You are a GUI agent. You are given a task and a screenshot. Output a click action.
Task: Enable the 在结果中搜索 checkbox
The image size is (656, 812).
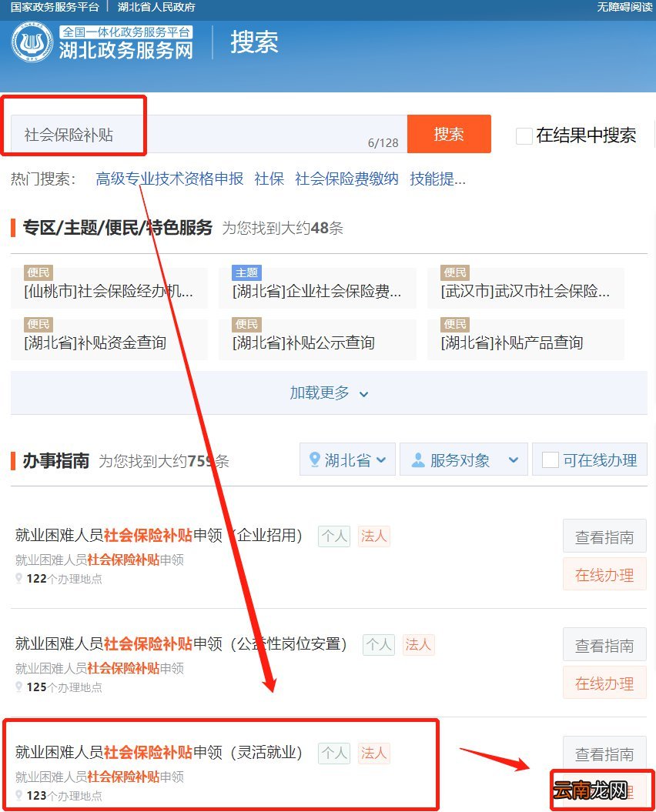click(524, 135)
